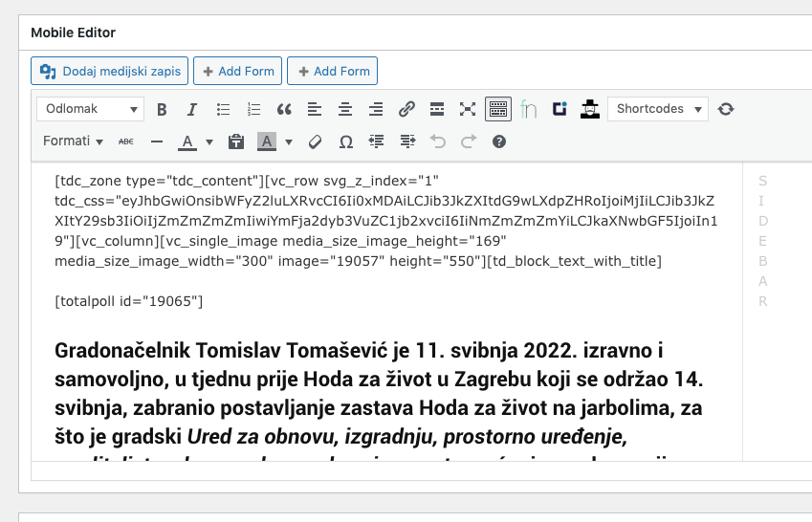Decrease paragraph indent
Screen dimensions: 812x522
point(377,141)
